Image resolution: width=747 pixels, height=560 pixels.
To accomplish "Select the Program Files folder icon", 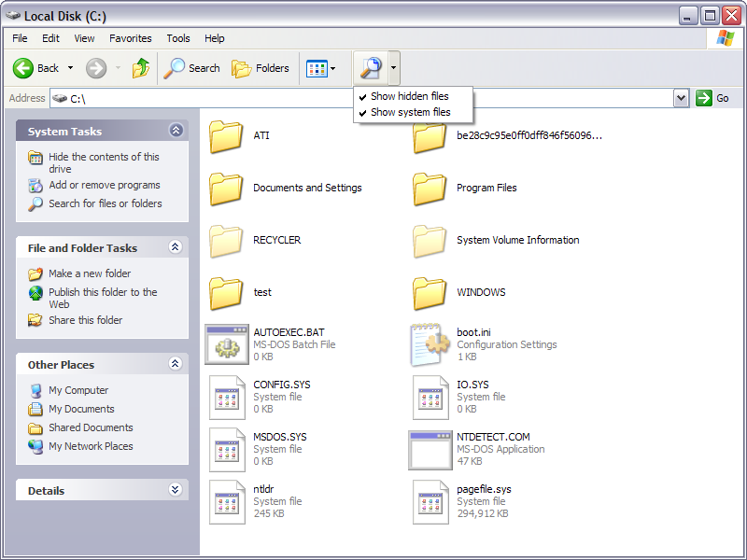I will point(430,189).
